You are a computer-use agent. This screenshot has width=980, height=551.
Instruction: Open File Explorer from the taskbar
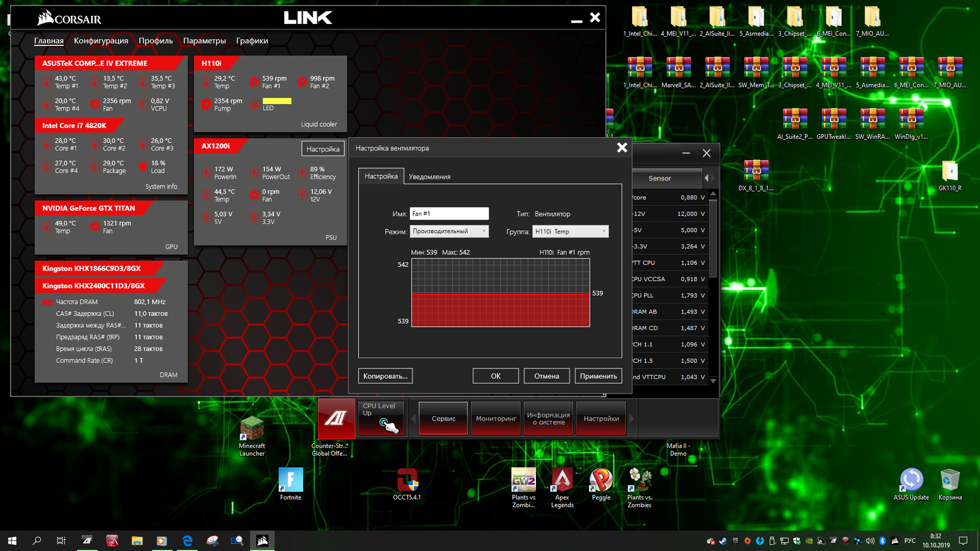click(137, 541)
